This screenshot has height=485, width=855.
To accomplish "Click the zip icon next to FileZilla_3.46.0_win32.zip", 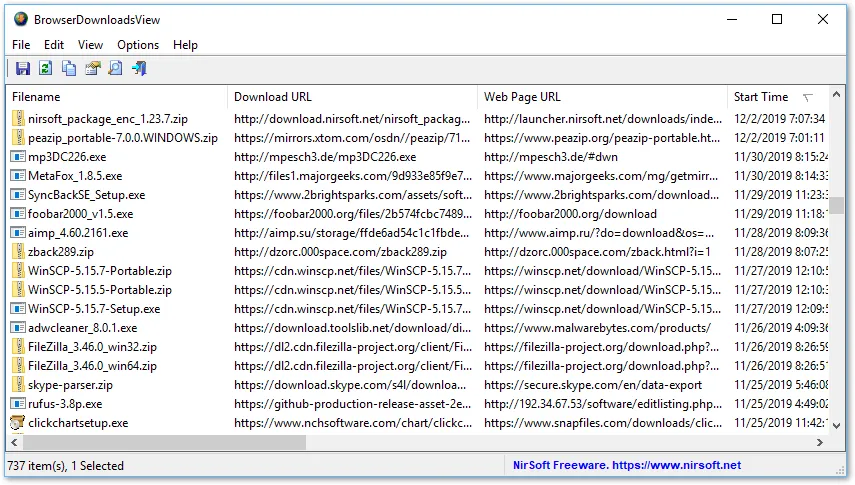I will [x=19, y=346].
